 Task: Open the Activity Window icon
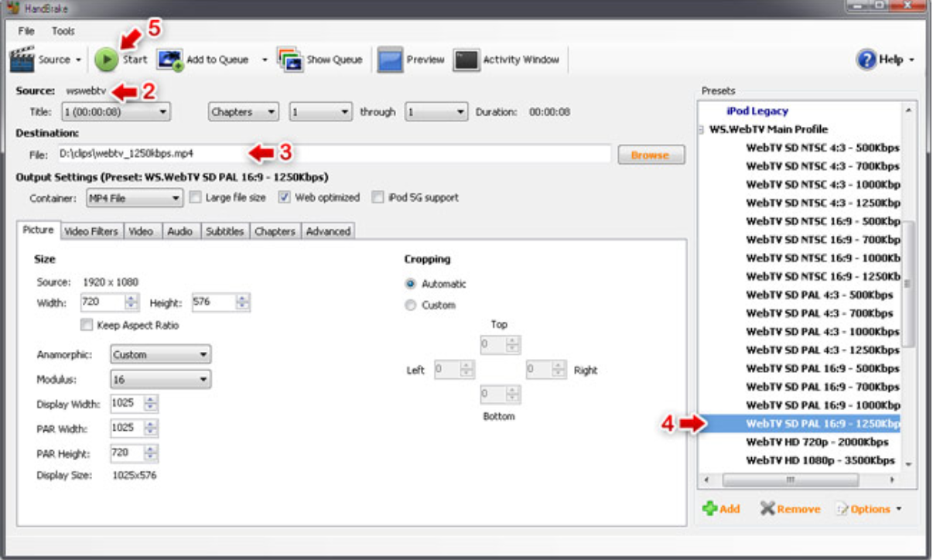466,60
